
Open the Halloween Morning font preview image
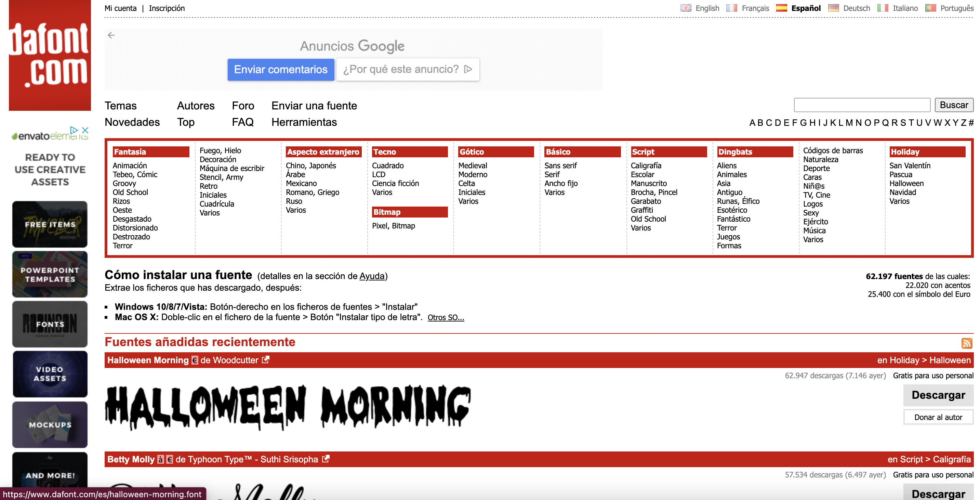click(288, 407)
